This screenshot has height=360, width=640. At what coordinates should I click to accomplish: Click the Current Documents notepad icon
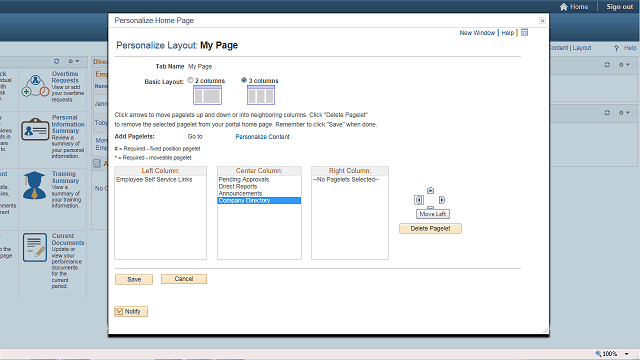[35, 247]
